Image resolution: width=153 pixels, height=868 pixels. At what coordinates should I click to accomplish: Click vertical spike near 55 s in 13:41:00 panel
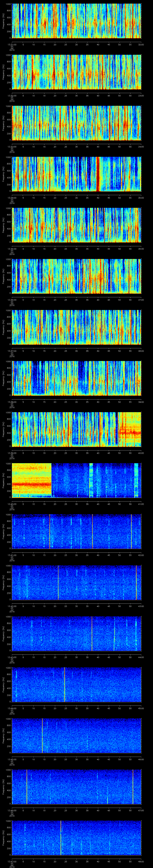coord(131,532)
